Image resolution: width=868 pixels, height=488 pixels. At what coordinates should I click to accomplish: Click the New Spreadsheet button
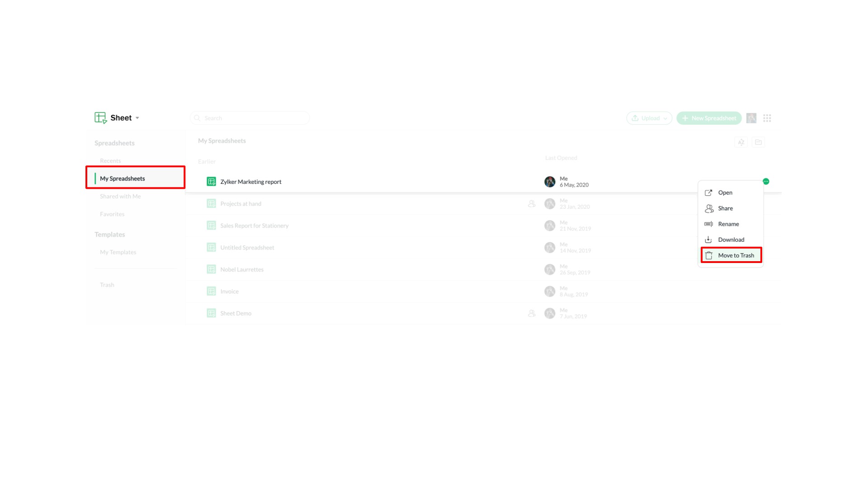pos(709,118)
